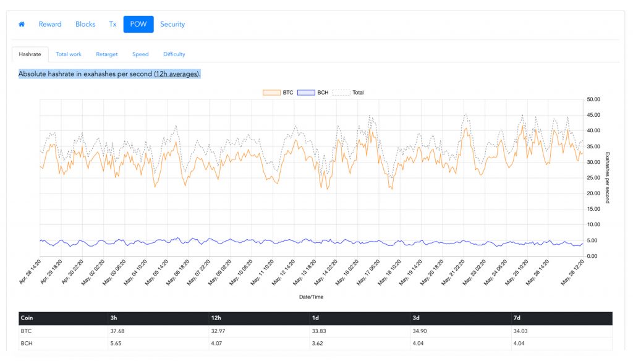
Task: Click the orange BTC legend swatch
Action: coord(271,93)
